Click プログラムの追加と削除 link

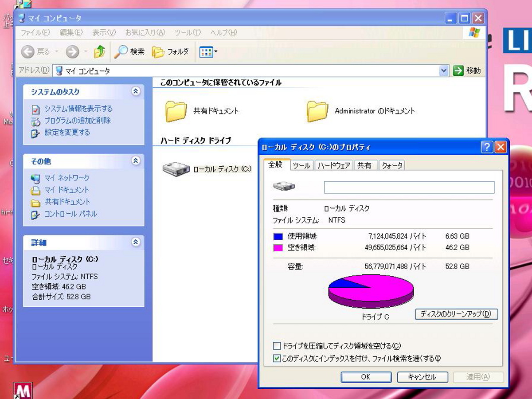coord(78,121)
